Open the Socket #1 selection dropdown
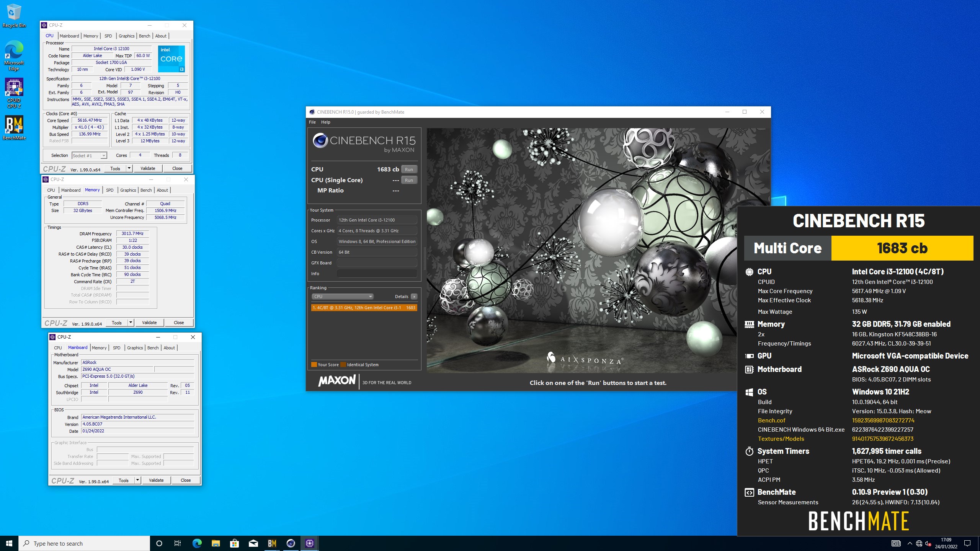The image size is (980, 551). click(x=89, y=155)
